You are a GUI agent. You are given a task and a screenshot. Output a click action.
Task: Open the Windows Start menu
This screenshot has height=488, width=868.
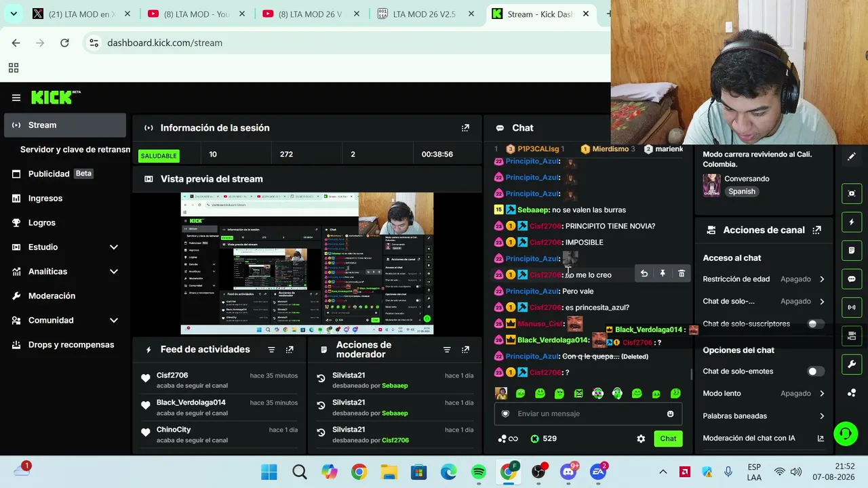point(269,472)
